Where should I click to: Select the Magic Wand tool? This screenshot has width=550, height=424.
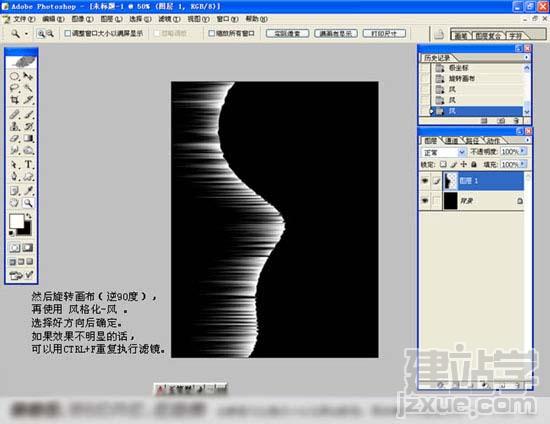click(x=28, y=88)
